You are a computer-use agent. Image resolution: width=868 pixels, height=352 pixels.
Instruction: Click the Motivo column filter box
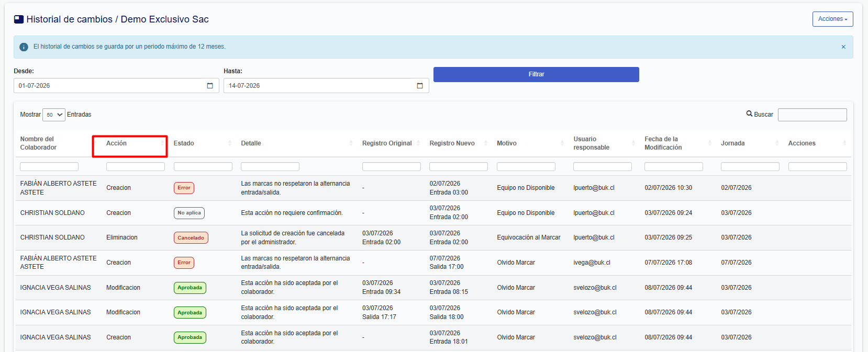pyautogui.click(x=526, y=166)
